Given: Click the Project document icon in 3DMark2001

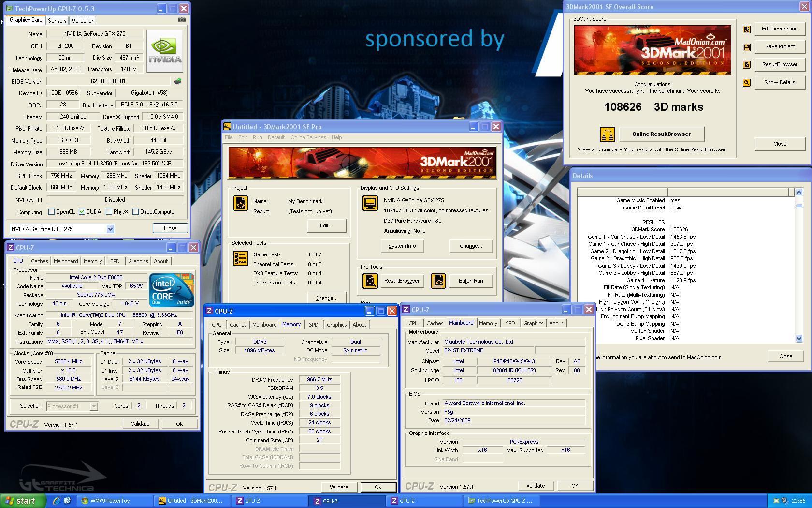Looking at the screenshot, I should tap(241, 203).
